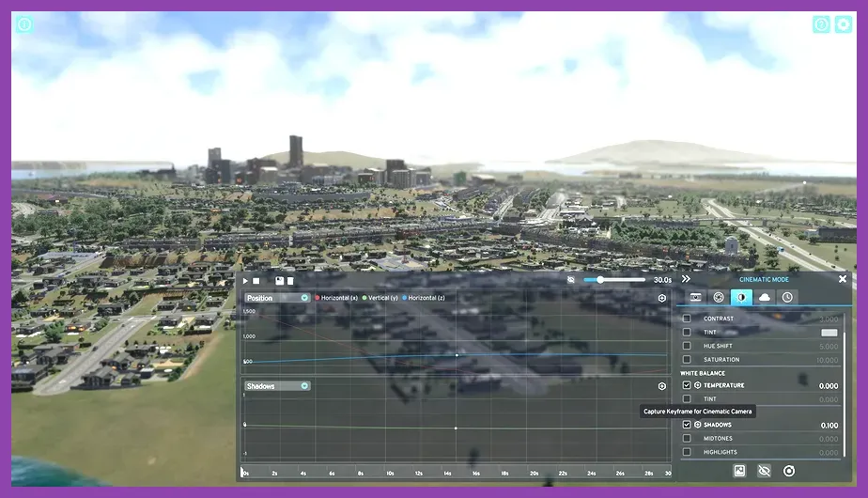This screenshot has width=868, height=498.
Task: Click the 20s mark on timeline ruler
Action: coord(534,473)
